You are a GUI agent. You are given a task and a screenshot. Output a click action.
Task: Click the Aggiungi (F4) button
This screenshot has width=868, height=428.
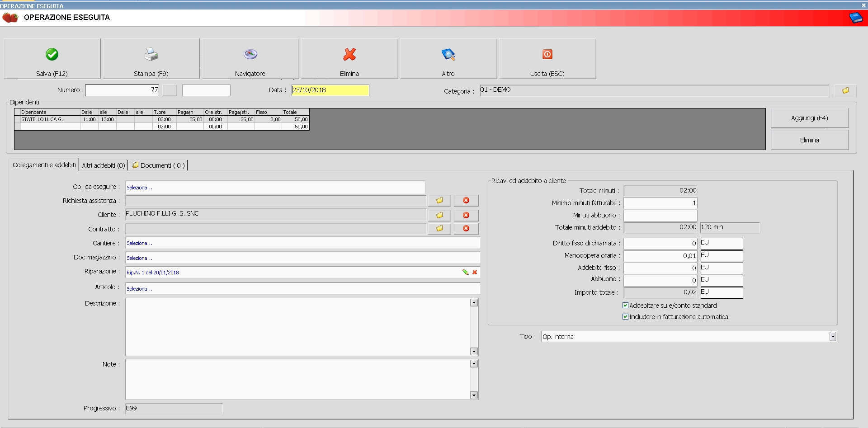pos(809,118)
